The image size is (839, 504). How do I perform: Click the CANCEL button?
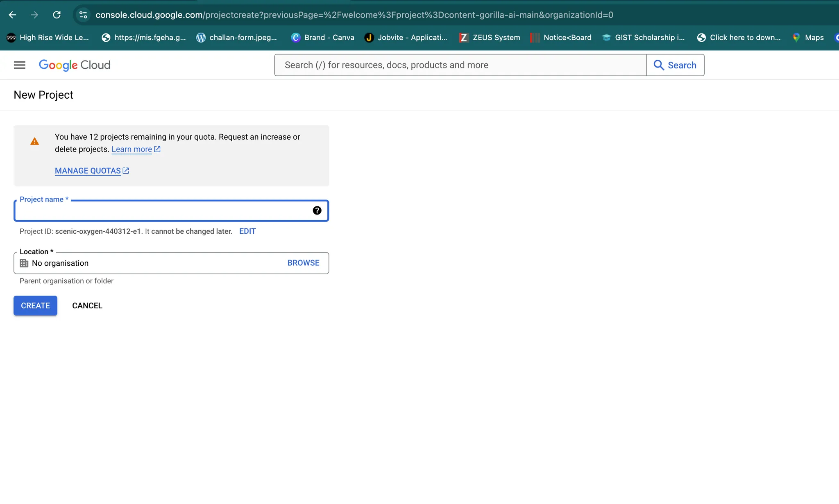point(87,306)
